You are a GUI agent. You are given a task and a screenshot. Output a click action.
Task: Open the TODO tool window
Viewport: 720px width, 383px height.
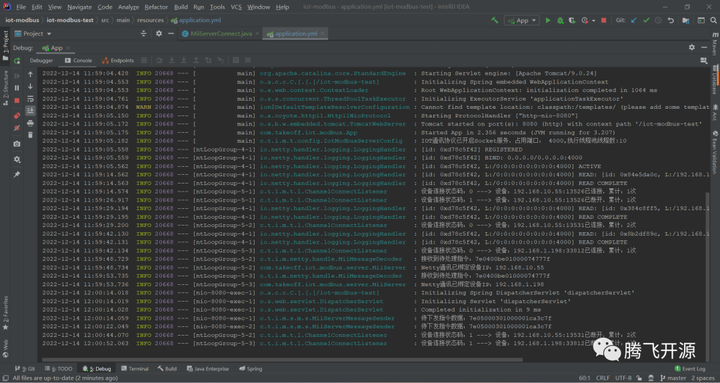tap(58, 369)
